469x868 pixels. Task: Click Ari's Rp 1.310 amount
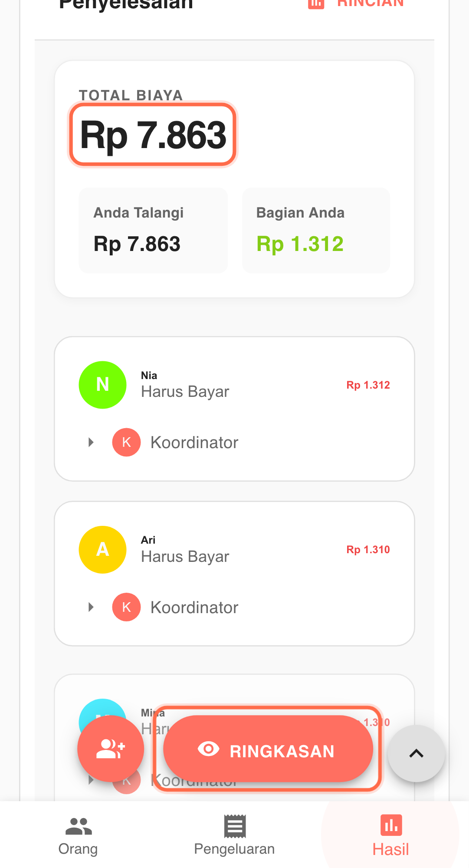coord(368,550)
